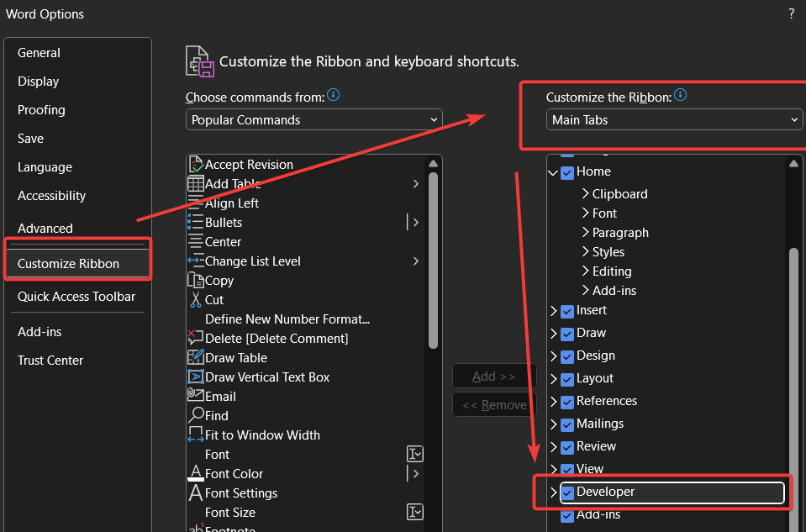Select Quick Access Toolbar in the sidebar
This screenshot has width=806, height=532.
pos(75,296)
